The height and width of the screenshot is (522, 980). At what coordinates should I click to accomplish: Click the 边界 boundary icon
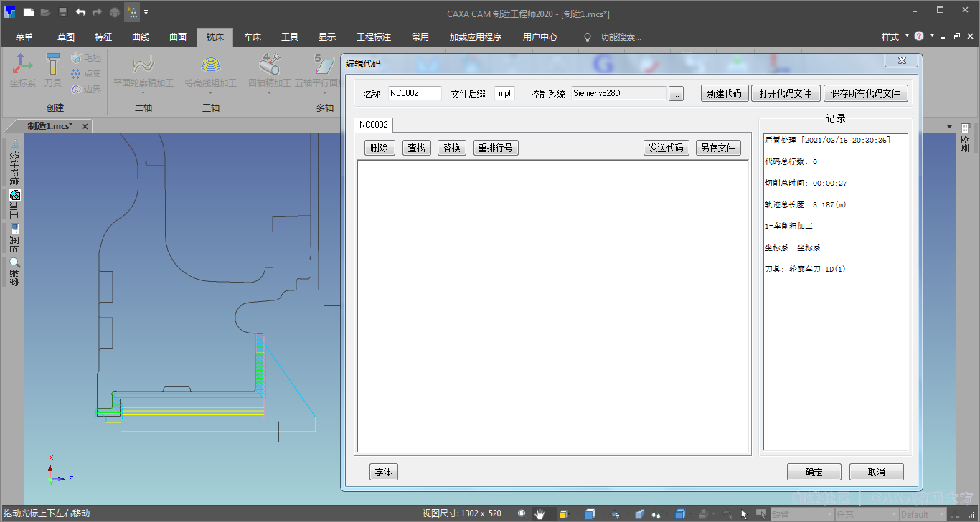tap(85, 89)
